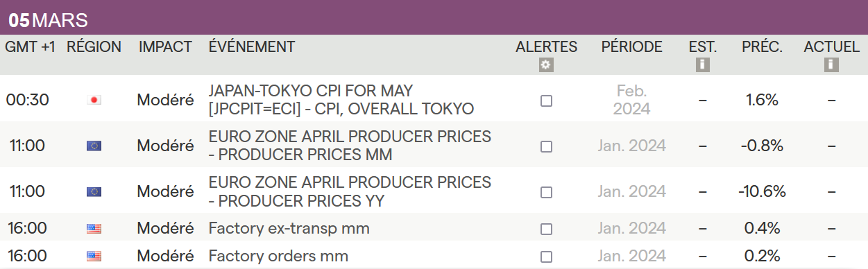Open the Japan-Tokyo CPI event details
This screenshot has width=868, height=269.
[341, 100]
